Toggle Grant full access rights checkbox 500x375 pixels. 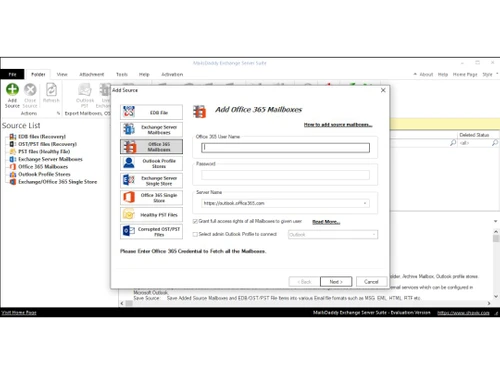coord(195,221)
